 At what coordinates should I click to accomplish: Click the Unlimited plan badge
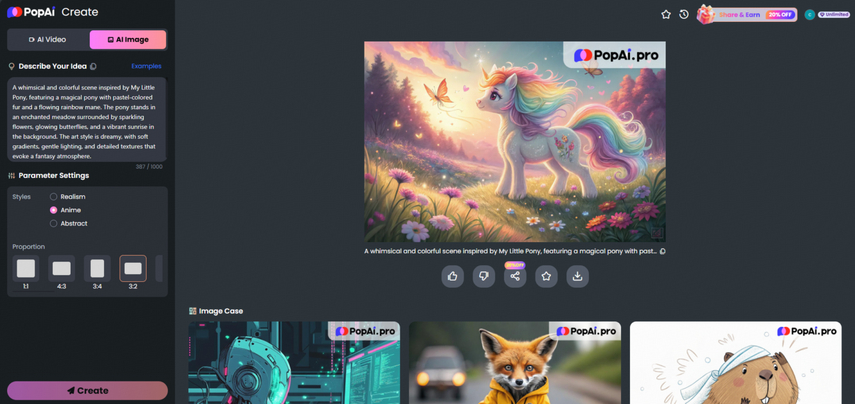click(834, 15)
